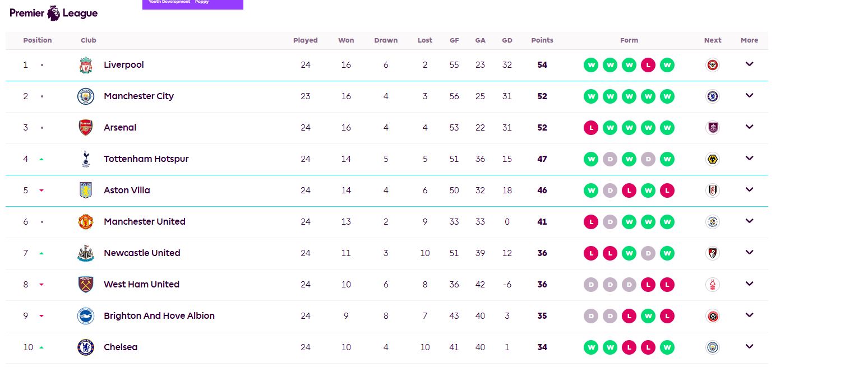The height and width of the screenshot is (367, 868).
Task: Click the Points column header
Action: pyautogui.click(x=542, y=40)
